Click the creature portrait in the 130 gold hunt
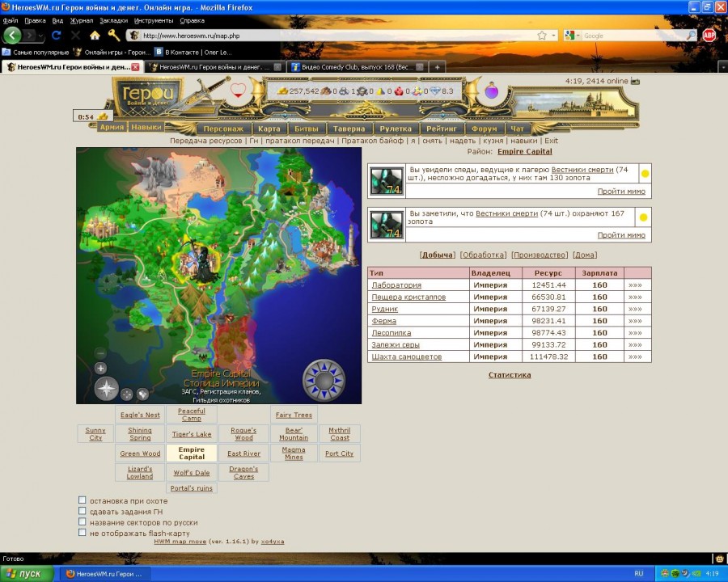Image resolution: width=728 pixels, height=582 pixels. click(387, 180)
